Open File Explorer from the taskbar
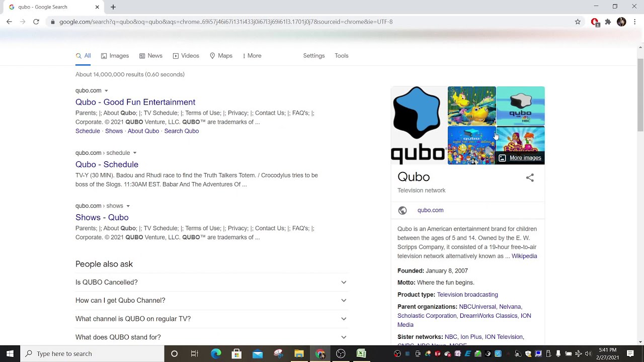 tap(299, 353)
